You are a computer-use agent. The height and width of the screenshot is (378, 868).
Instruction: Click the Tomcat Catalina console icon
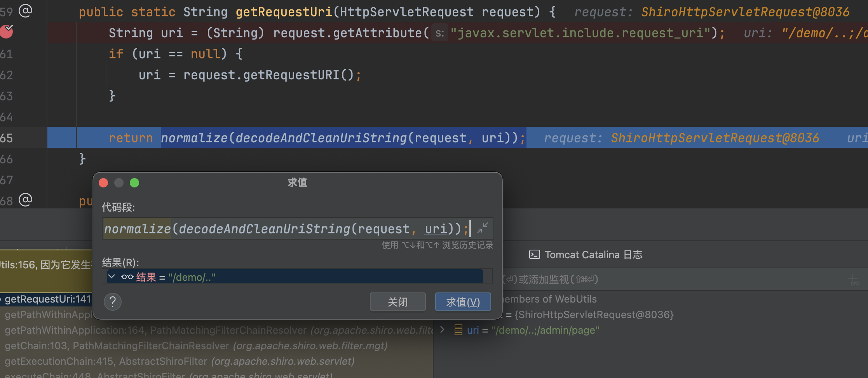(535, 255)
